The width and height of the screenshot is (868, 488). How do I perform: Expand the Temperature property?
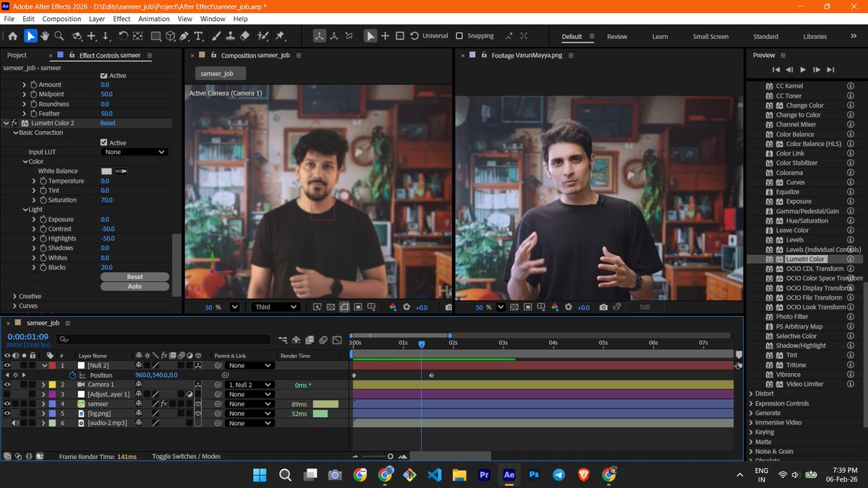34,181
